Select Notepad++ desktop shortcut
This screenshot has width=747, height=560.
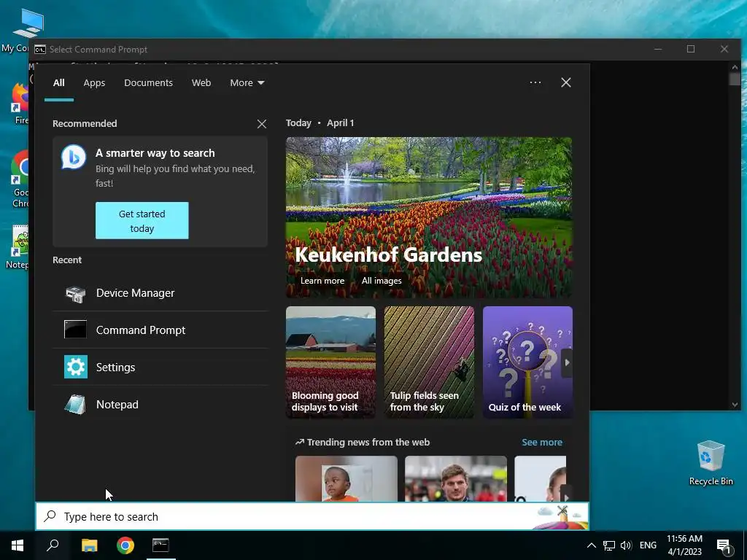[x=18, y=248]
